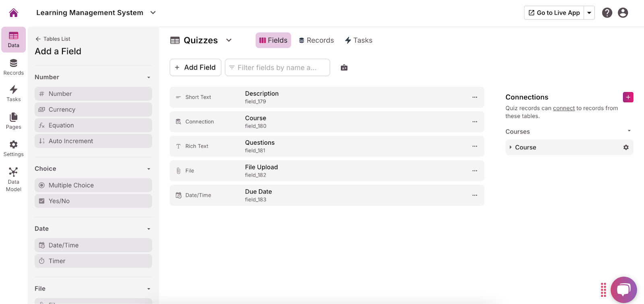Expand the Course connection tree item

[x=510, y=148]
